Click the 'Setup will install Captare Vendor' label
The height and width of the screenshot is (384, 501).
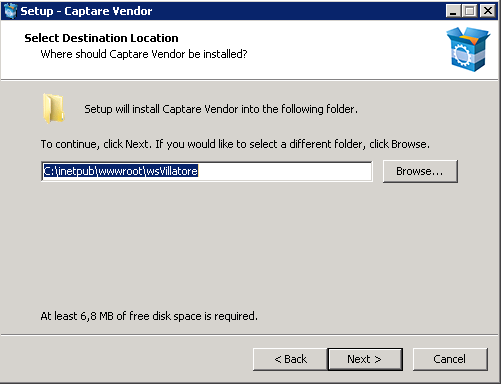[221, 109]
